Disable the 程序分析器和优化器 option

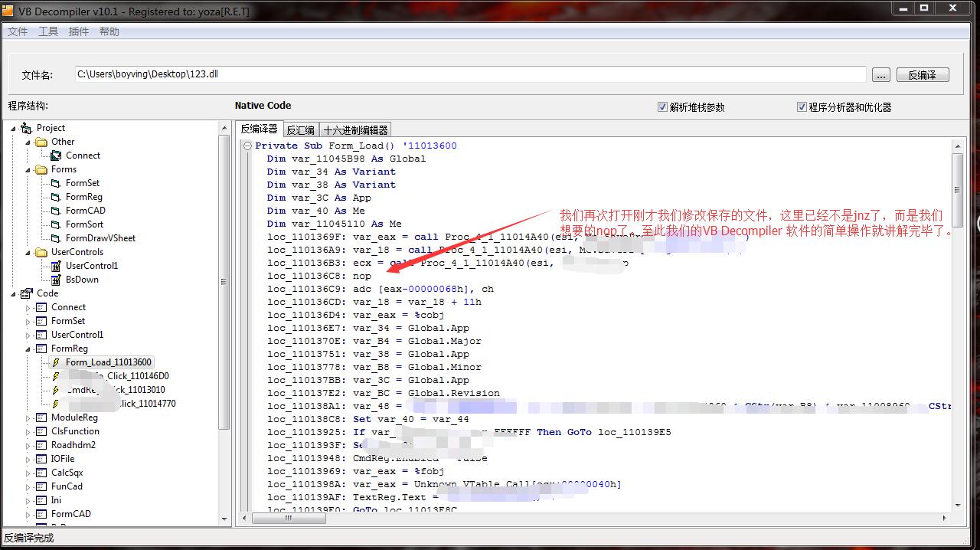802,107
